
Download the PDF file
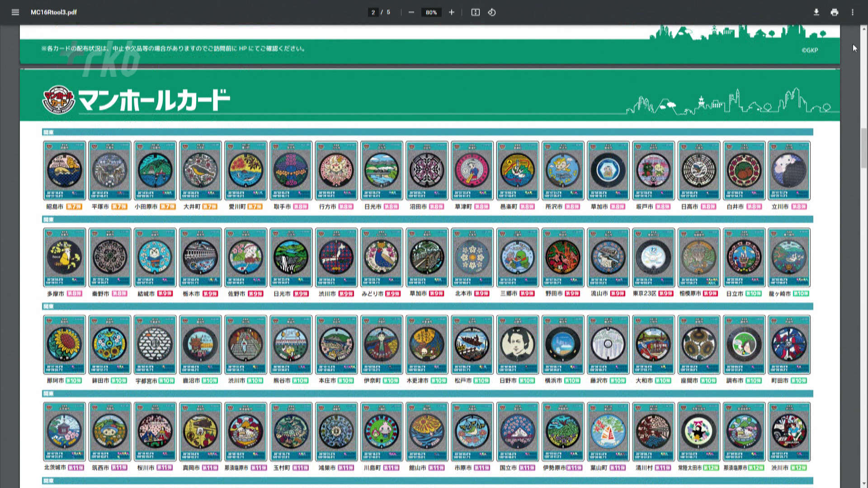816,12
